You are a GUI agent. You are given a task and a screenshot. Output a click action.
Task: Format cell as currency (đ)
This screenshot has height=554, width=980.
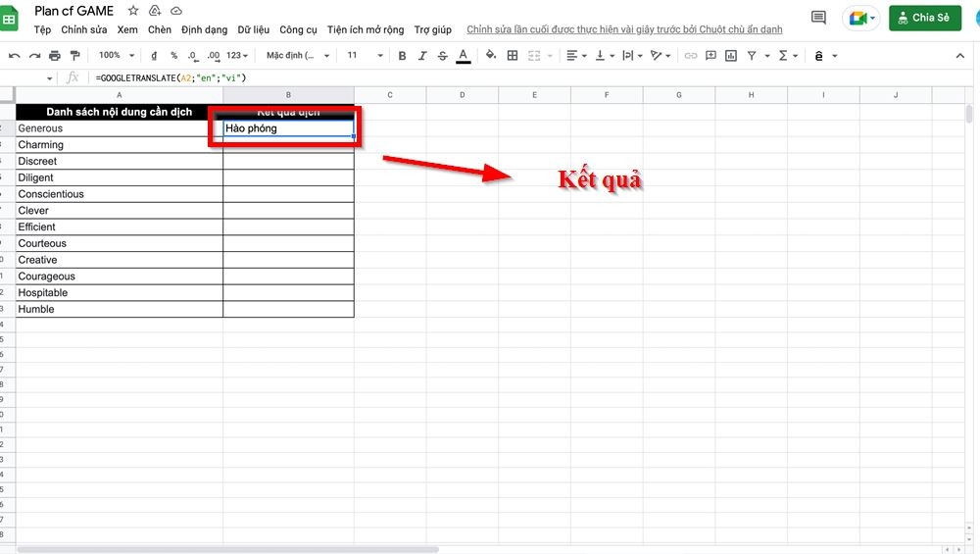coord(154,56)
